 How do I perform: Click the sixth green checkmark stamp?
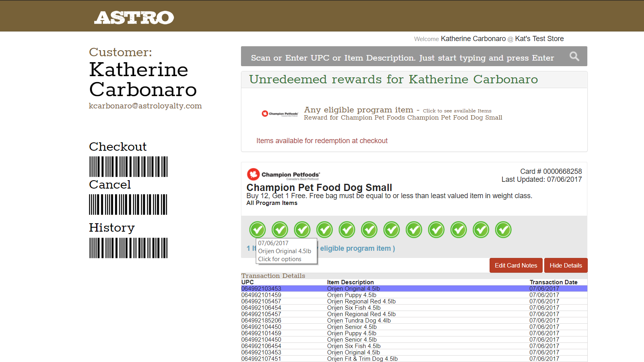[x=369, y=230]
